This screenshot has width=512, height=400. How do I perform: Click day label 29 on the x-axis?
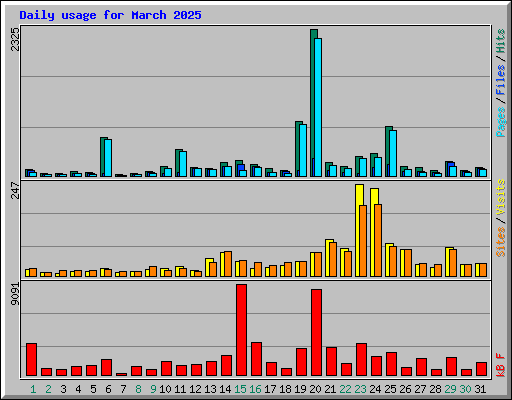450,389
